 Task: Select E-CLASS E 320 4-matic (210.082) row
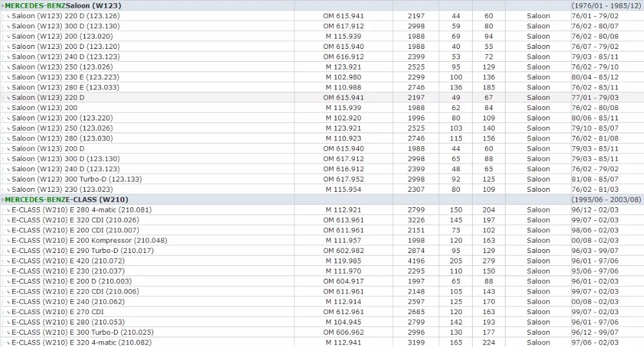[322, 342]
